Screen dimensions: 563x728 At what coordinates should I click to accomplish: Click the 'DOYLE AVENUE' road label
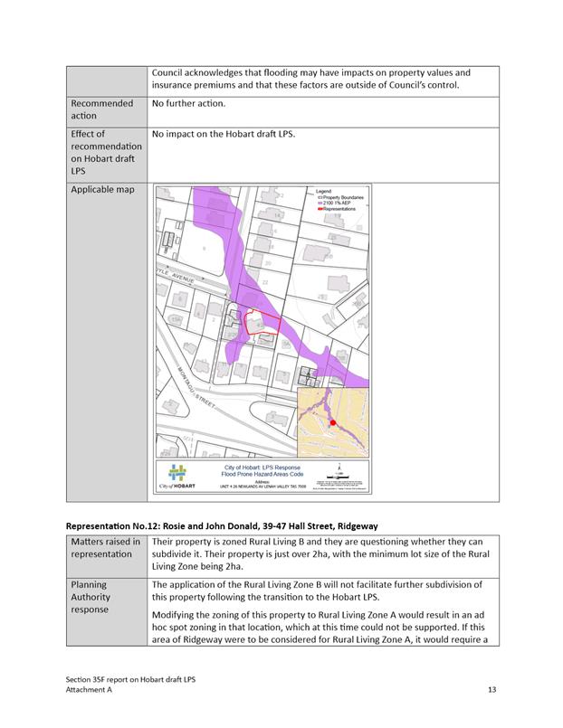click(176, 277)
